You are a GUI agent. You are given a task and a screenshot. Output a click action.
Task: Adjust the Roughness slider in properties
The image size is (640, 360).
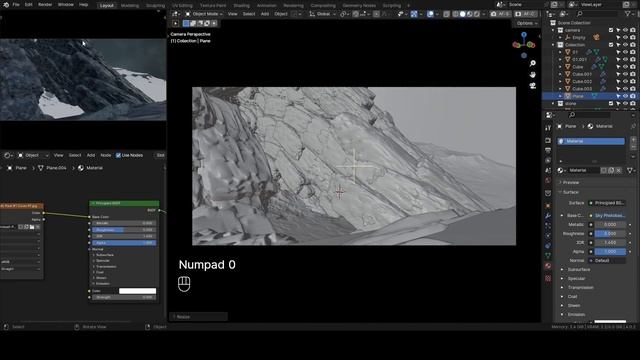[x=610, y=233]
